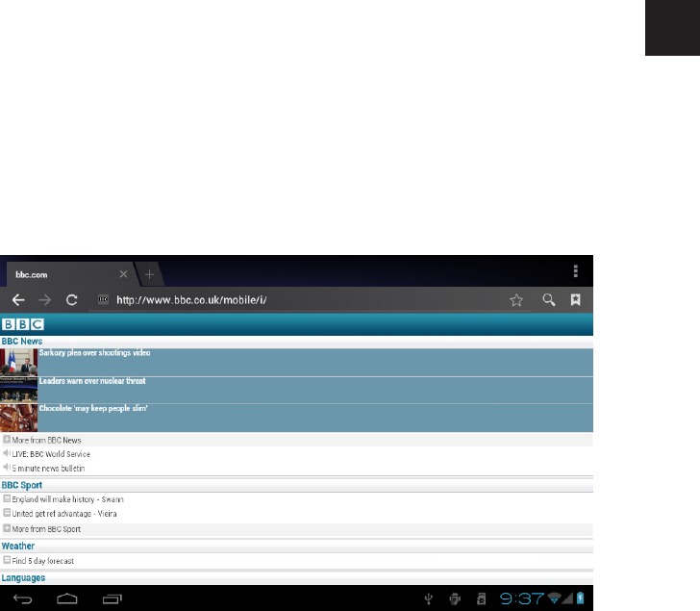Open Leaders warn over nuclear threat story
Viewport: 700px width, 611px height.
[92, 381]
